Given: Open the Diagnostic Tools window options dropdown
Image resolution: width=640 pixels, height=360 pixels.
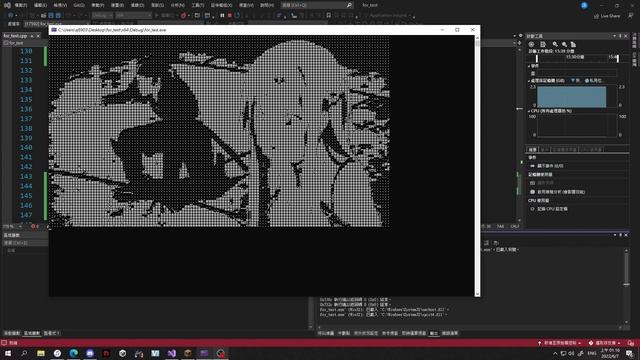Looking at the screenshot, I should 614,36.
